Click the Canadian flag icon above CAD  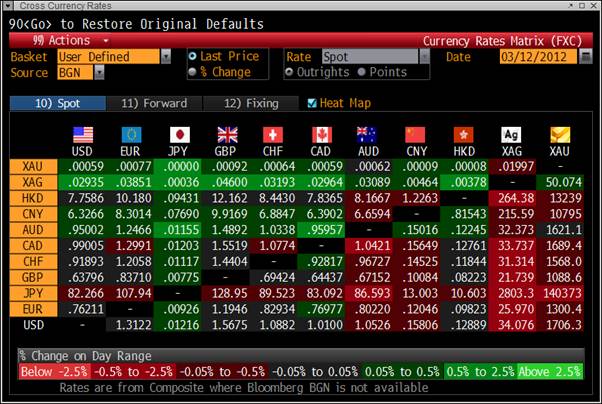pyautogui.click(x=321, y=135)
